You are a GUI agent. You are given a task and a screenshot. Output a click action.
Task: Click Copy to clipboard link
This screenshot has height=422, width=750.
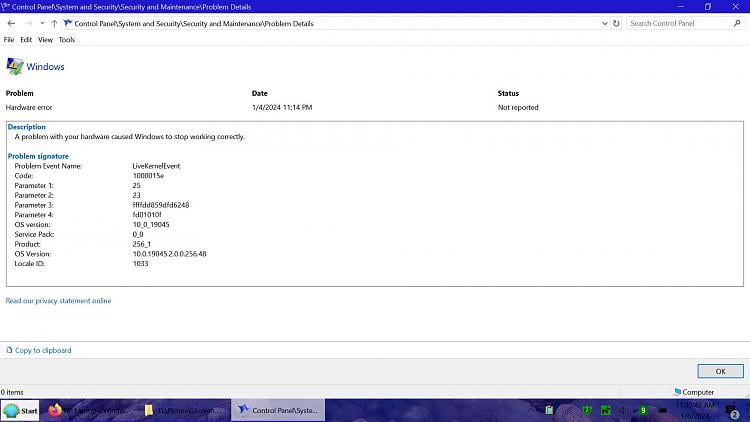(43, 350)
